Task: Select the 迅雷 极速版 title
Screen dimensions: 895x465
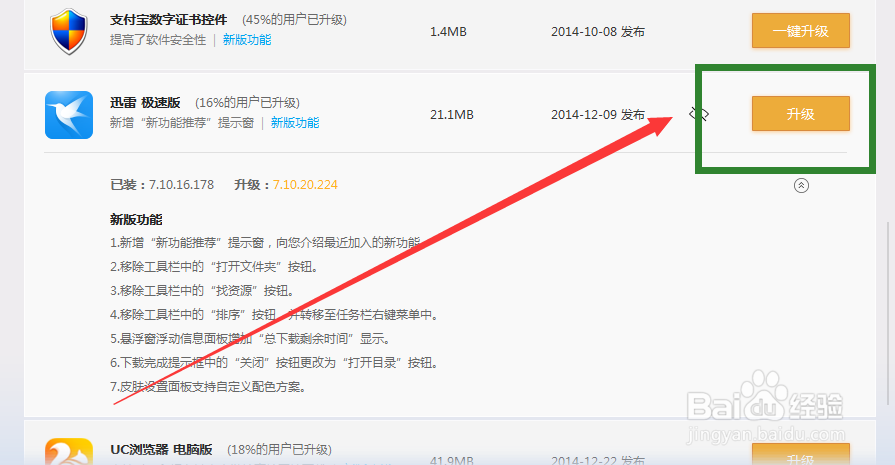Action: point(145,103)
